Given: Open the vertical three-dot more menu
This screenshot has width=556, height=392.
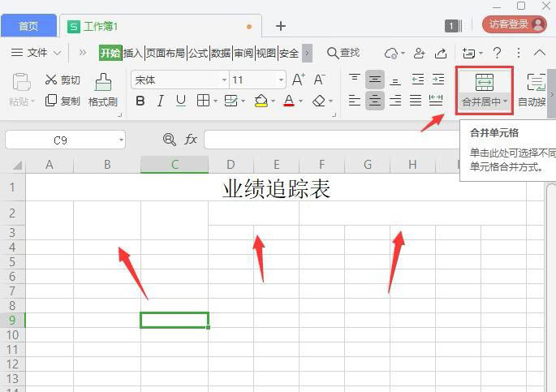Looking at the screenshot, I should (x=519, y=54).
